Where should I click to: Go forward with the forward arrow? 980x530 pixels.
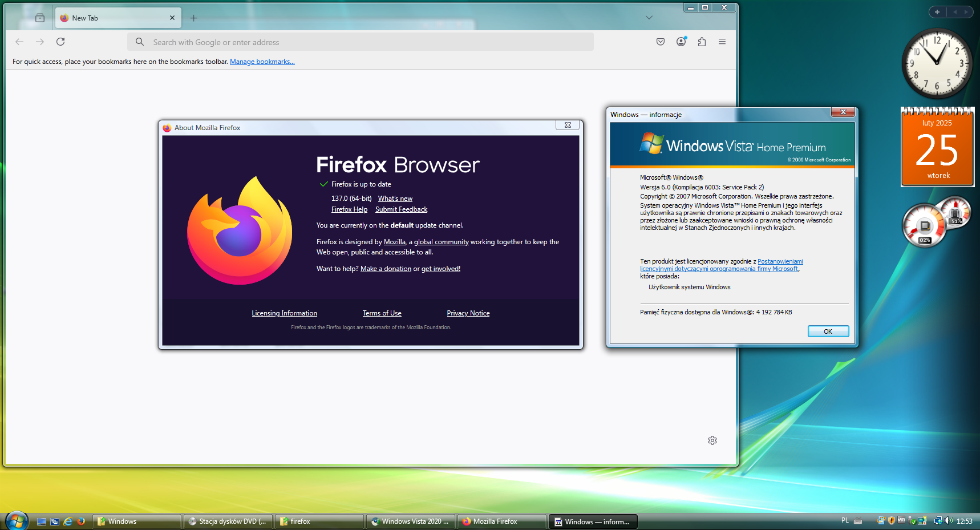40,42
